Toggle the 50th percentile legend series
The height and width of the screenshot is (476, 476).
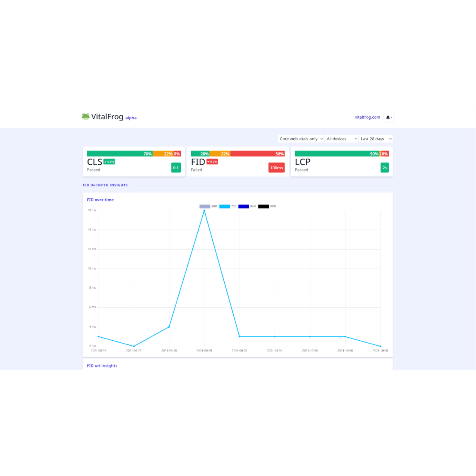pos(208,206)
